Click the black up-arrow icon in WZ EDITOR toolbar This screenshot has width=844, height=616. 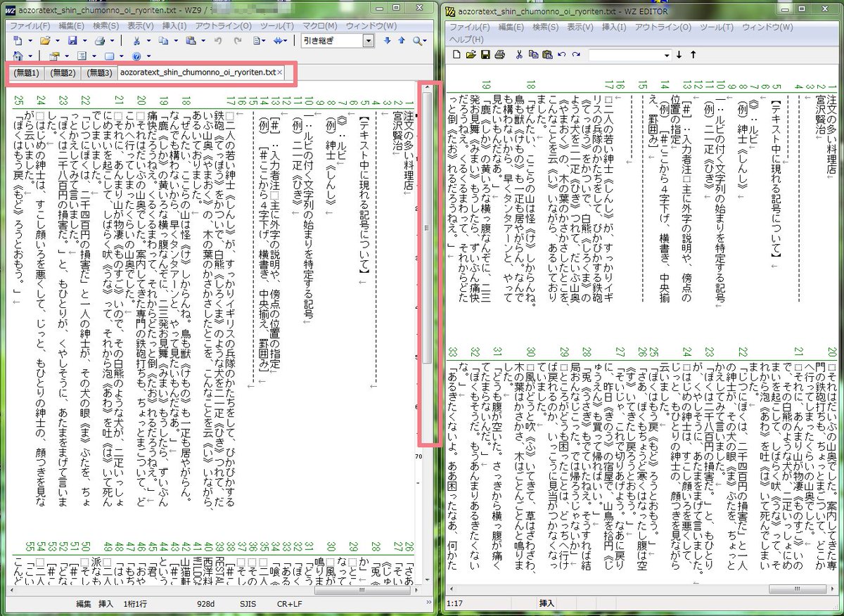693,55
